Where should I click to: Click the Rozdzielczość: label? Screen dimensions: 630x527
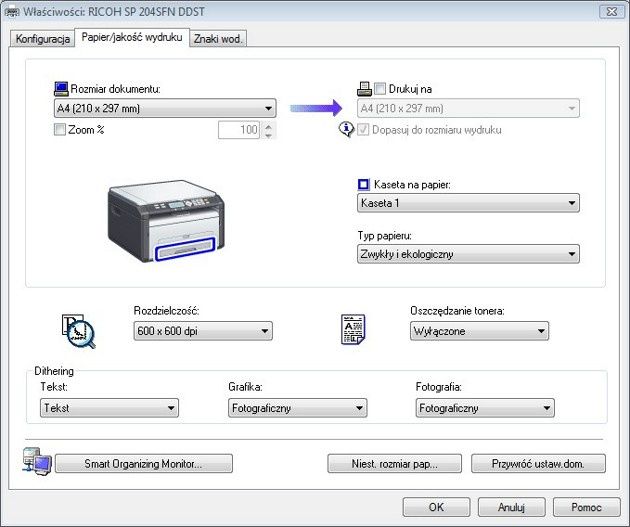tap(166, 310)
